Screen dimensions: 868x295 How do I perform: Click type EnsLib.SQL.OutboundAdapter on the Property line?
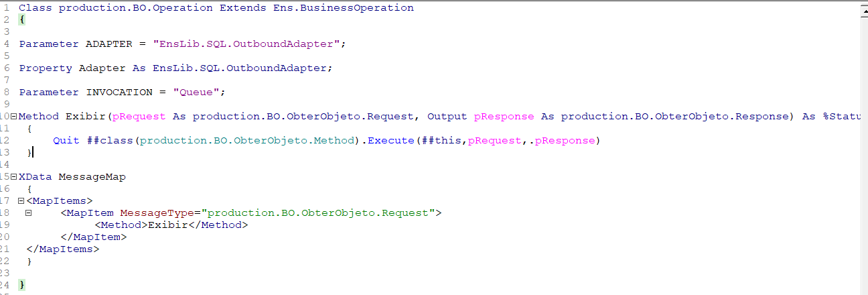tap(240, 68)
